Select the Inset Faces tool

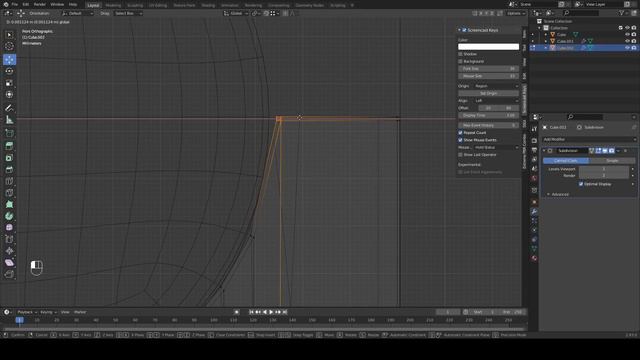(x=9, y=158)
